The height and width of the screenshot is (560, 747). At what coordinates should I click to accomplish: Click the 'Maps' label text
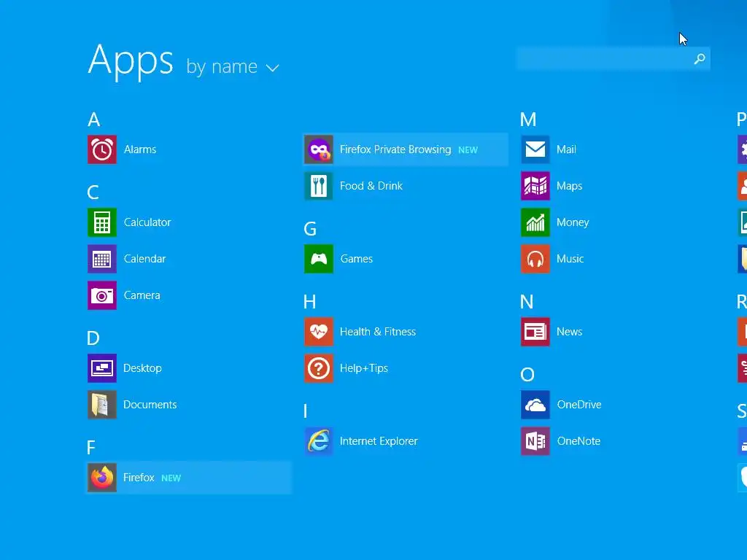[x=569, y=186]
